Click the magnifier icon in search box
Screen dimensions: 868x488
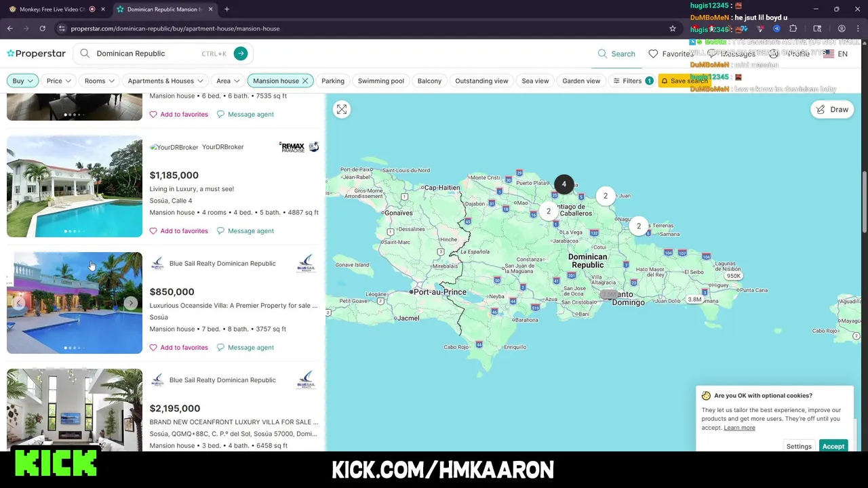coord(85,54)
